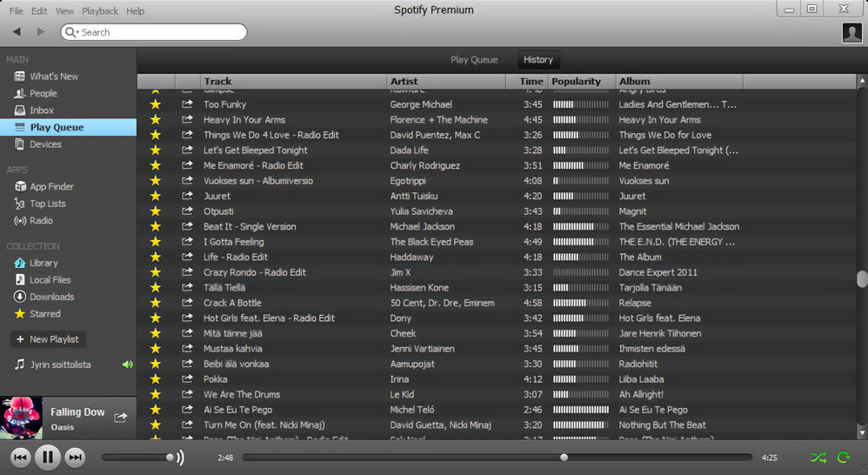The image size is (868, 475).
Task: Adjust the volume slider
Action: [x=138, y=458]
